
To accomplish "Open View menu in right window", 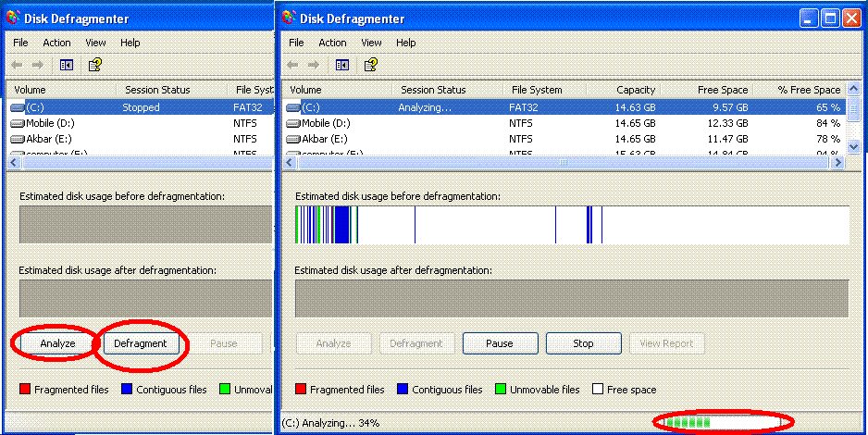I will coord(371,43).
